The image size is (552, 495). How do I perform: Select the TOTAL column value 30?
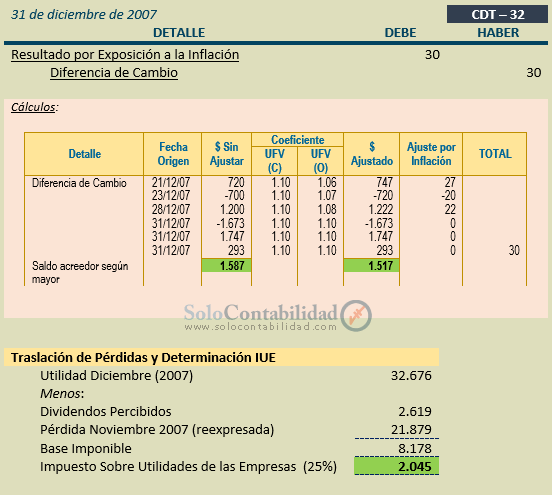514,250
